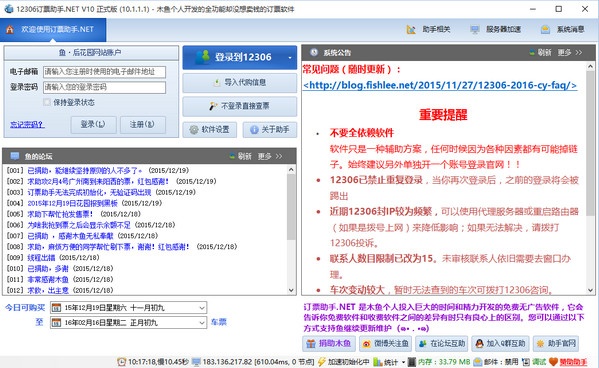Switch to the 欢迎使用订票助手.NET tab
Viewport: 599px width, 368px height.
(53, 29)
